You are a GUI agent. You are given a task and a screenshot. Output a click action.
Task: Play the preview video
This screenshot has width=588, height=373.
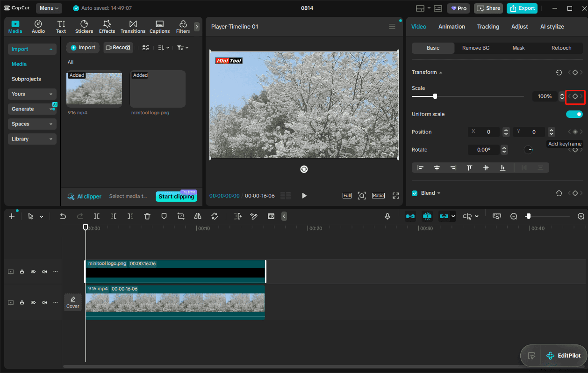click(304, 196)
